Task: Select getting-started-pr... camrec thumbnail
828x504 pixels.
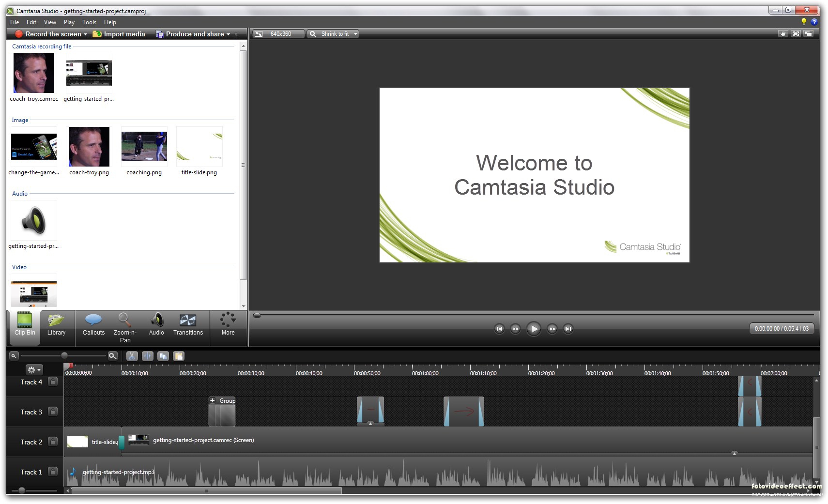Action: 89,73
